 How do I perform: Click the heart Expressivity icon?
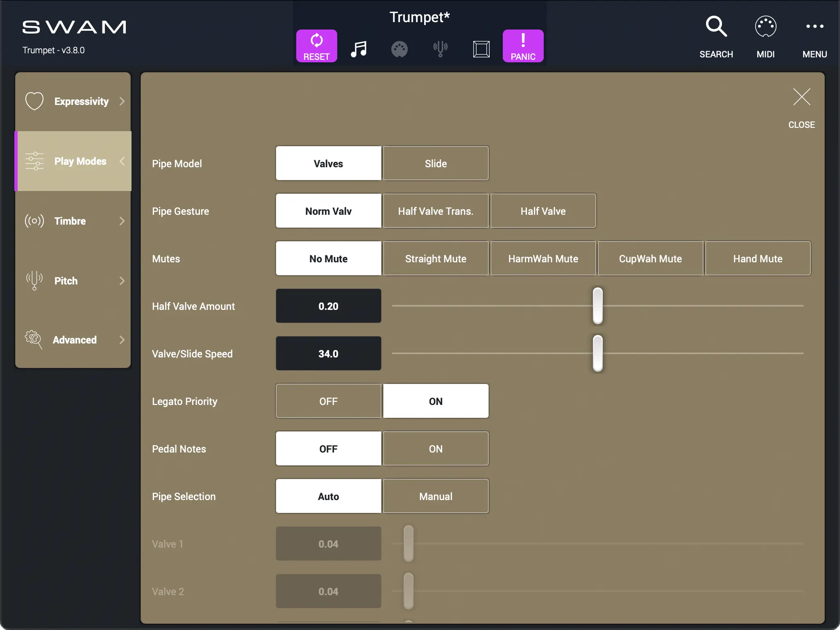[34, 101]
